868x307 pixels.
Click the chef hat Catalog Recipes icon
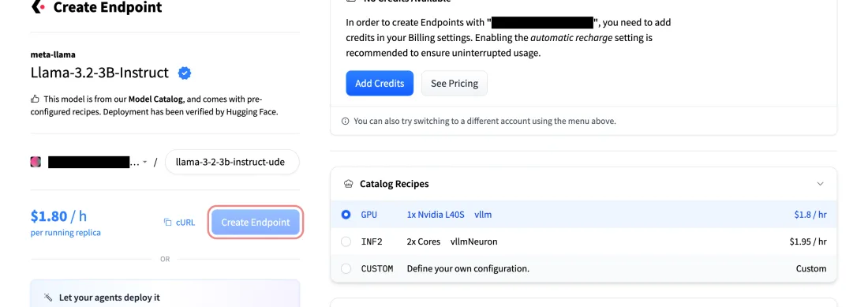point(348,184)
